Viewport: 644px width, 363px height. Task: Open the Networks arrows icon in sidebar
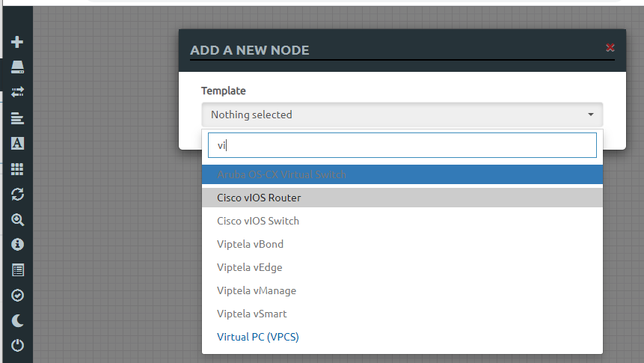click(x=17, y=92)
